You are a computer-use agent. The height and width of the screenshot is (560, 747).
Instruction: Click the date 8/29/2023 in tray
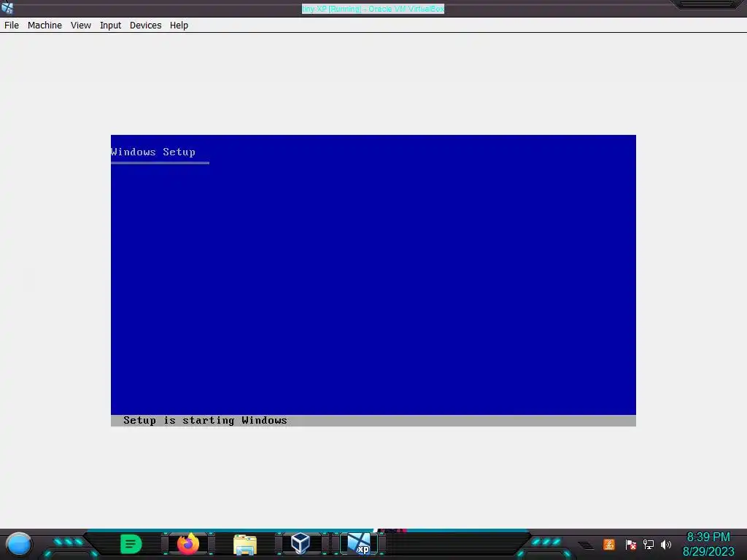click(708, 551)
